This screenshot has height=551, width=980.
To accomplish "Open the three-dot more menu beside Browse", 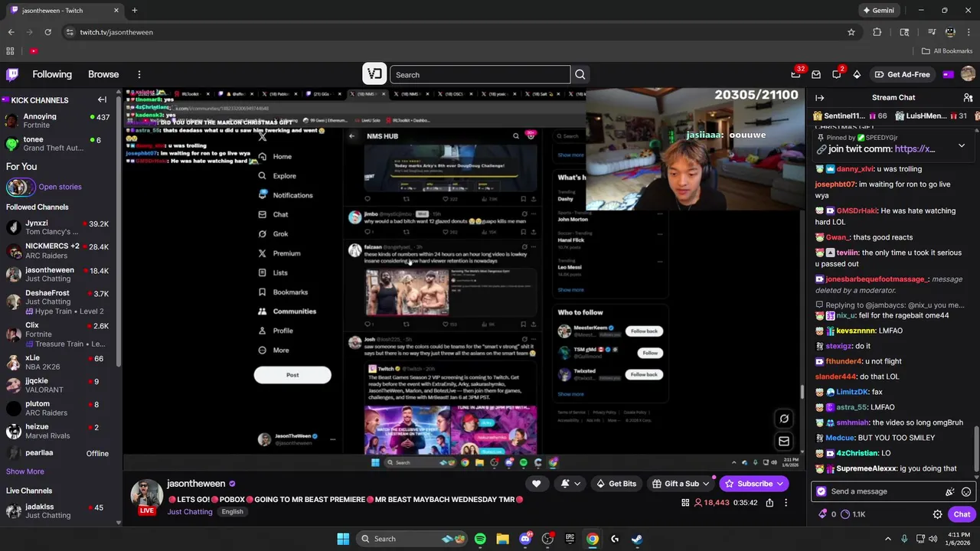I will (x=139, y=74).
